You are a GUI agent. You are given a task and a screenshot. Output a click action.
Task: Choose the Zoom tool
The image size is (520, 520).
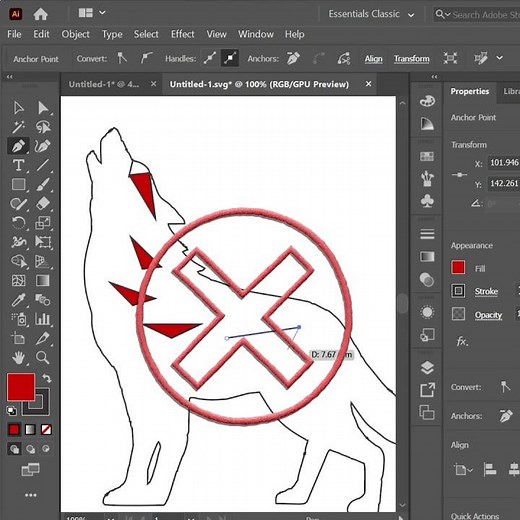pyautogui.click(x=43, y=358)
